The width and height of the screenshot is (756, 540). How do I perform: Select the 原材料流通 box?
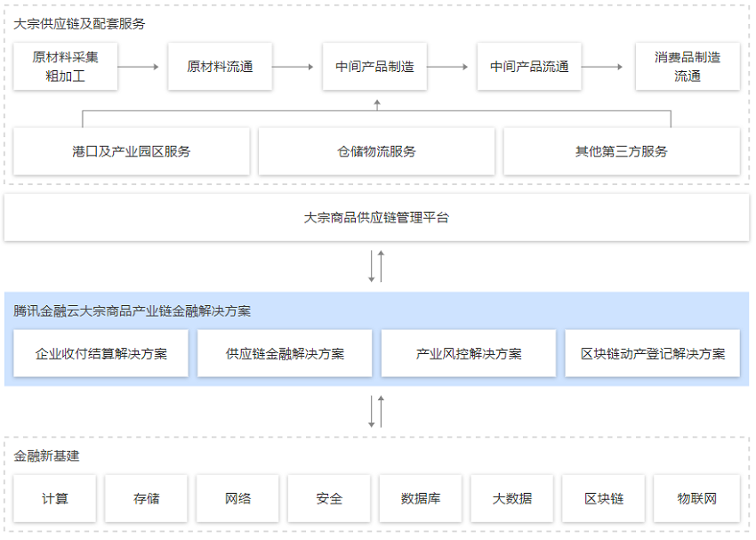220,67
